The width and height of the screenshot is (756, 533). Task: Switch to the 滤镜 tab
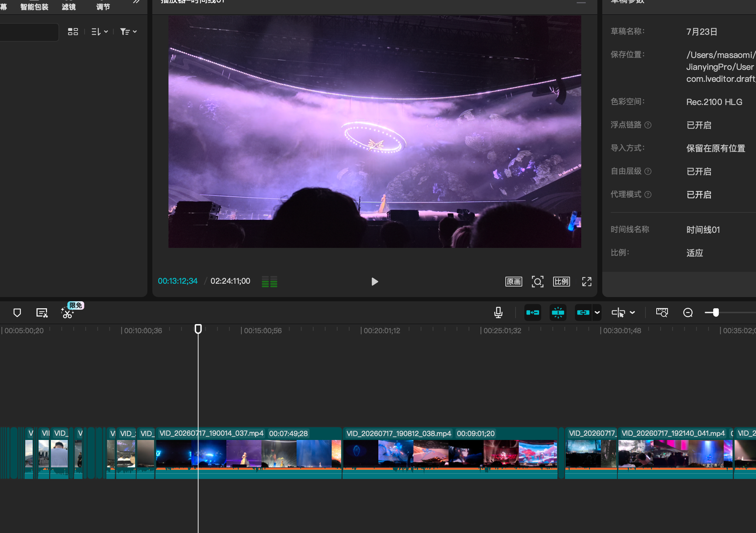pos(68,7)
